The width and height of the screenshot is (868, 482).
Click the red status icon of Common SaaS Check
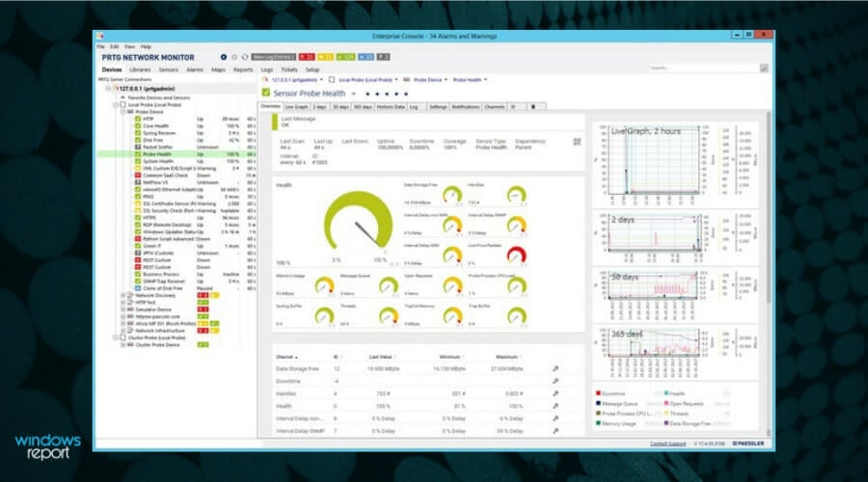pos(138,175)
